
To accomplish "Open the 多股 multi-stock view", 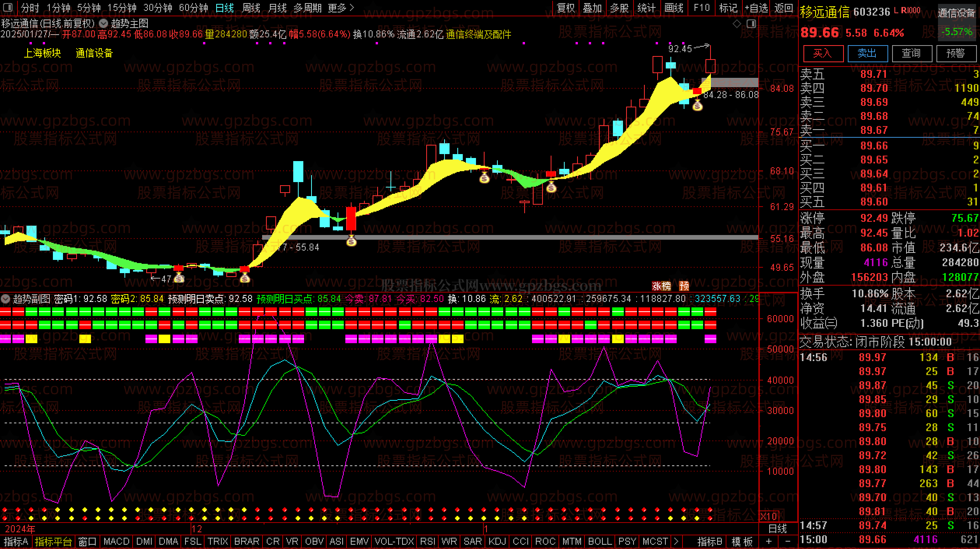I will tap(619, 8).
